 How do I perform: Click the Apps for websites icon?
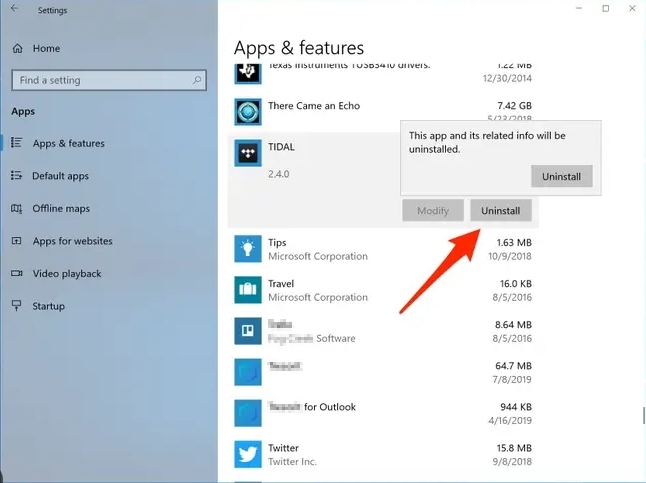pos(16,241)
